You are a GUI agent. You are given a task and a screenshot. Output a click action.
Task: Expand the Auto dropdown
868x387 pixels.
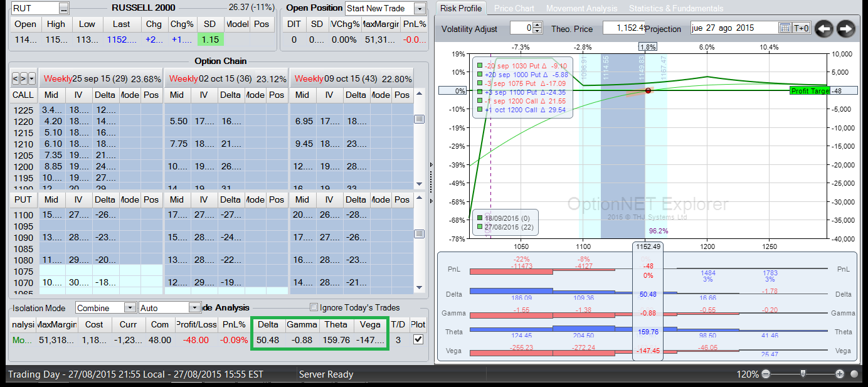(x=194, y=308)
